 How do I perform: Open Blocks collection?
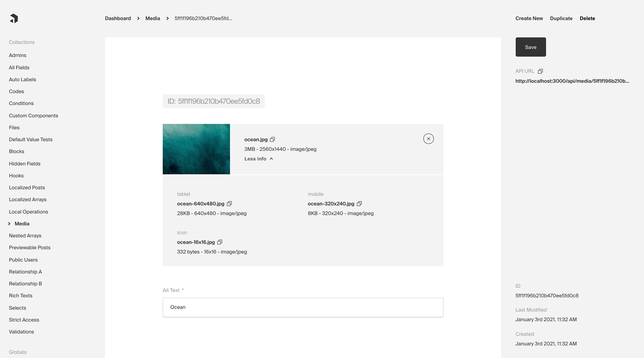point(17,151)
